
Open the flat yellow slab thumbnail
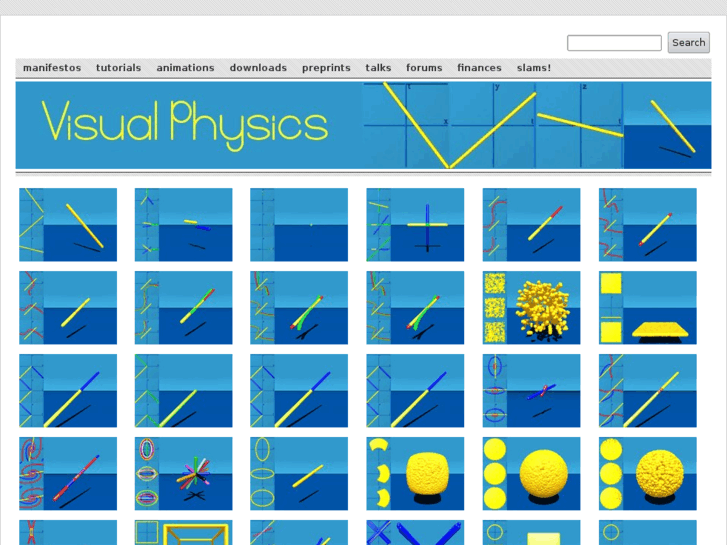(647, 308)
